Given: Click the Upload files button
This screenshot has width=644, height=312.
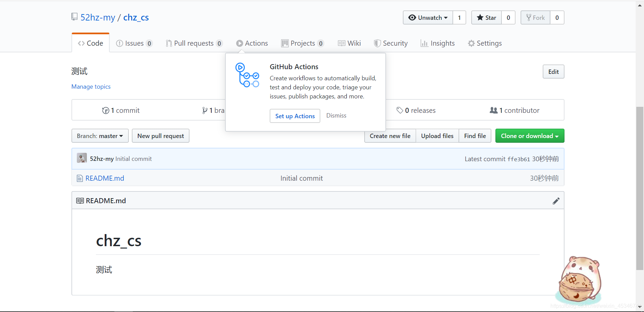Looking at the screenshot, I should coord(437,136).
